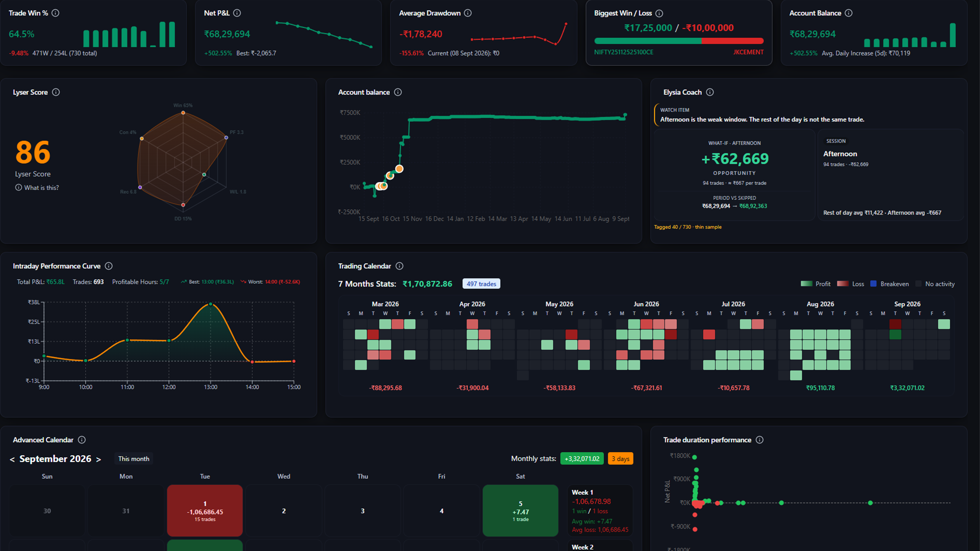Click the 14:00 worst point on intraday curve
This screenshot has height=551, width=980.
[x=252, y=362]
